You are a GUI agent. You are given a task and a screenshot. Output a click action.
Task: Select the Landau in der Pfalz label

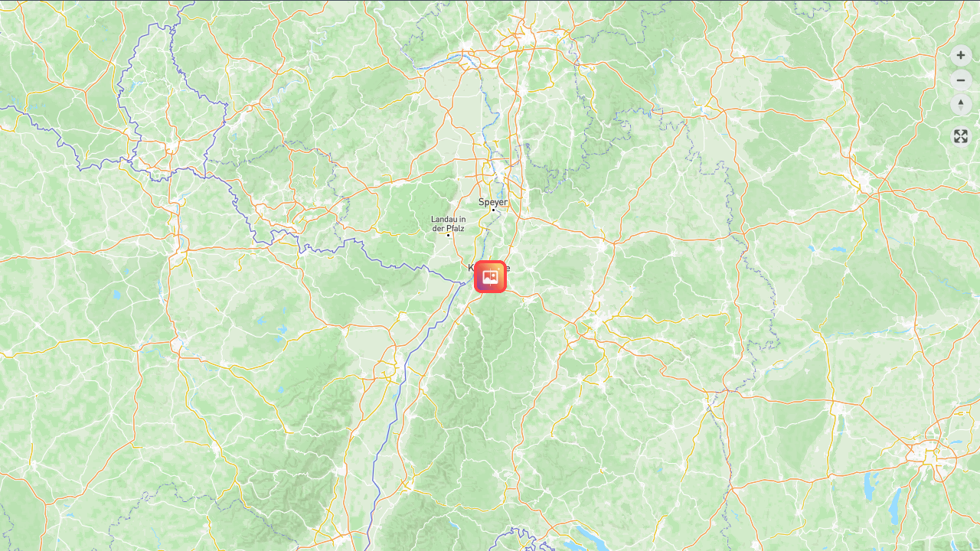pyautogui.click(x=449, y=223)
